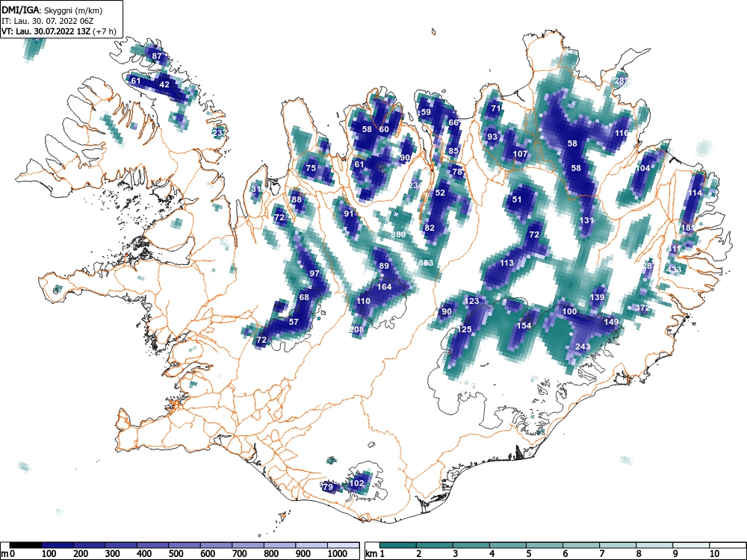Click the 'IT: Lau. 30. 07. 2022 06Z' line
Image resolution: width=747 pixels, height=560 pixels.
[46, 21]
